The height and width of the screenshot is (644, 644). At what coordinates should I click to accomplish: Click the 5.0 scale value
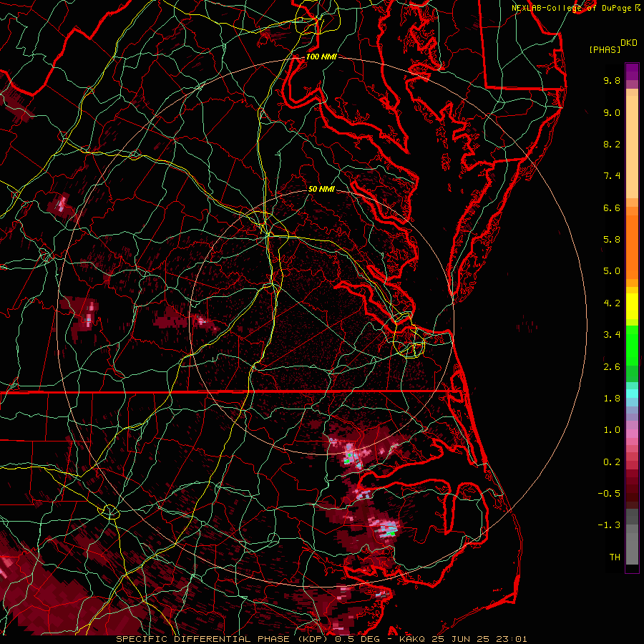(x=612, y=271)
